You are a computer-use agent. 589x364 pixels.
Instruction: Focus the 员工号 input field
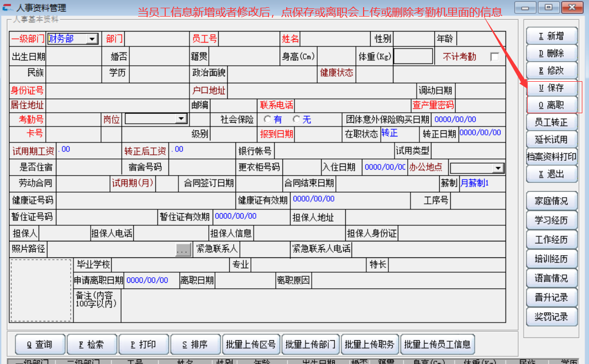248,39
